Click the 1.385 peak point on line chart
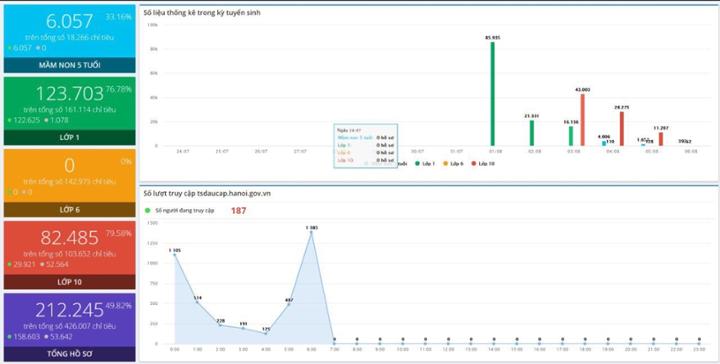Image resolution: width=720 pixels, height=364 pixels. coord(311,232)
